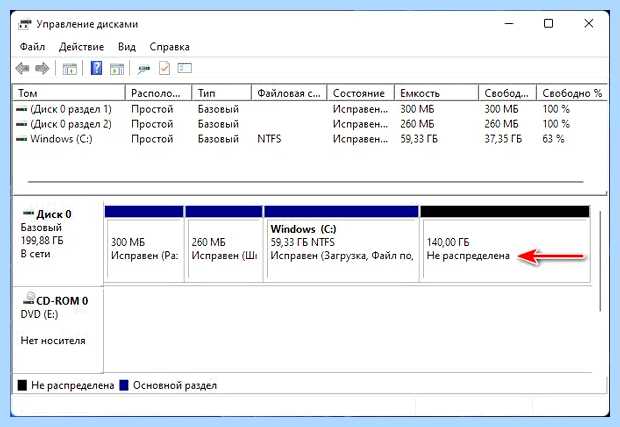Image resolution: width=620 pixels, height=427 pixels.
Task: Sort by the Тип column header
Action: click(x=221, y=93)
